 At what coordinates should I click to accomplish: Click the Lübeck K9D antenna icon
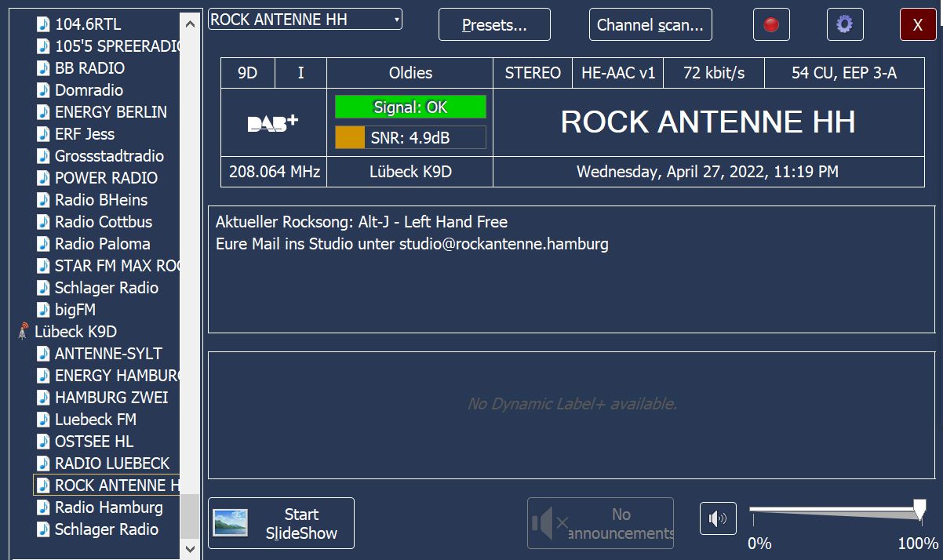coord(24,332)
